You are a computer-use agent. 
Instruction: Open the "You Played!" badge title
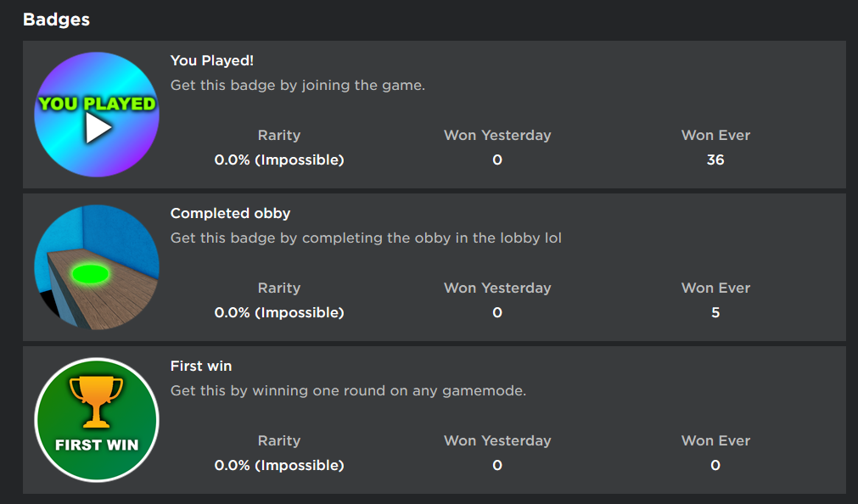[212, 60]
